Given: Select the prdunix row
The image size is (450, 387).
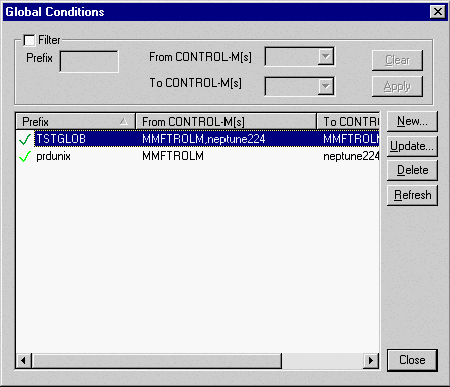Looking at the screenshot, I should 198,156.
